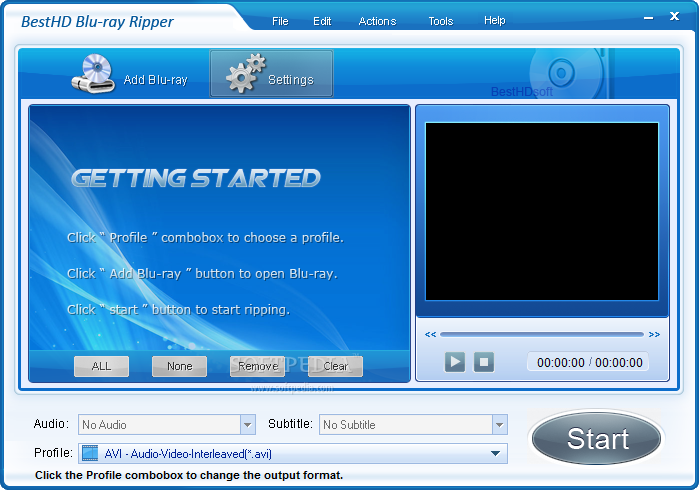This screenshot has height=490, width=699.
Task: Open the File menu
Action: coord(280,21)
